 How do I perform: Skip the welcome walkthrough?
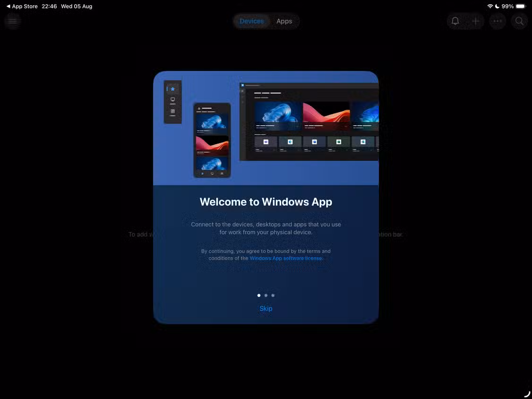[266, 308]
